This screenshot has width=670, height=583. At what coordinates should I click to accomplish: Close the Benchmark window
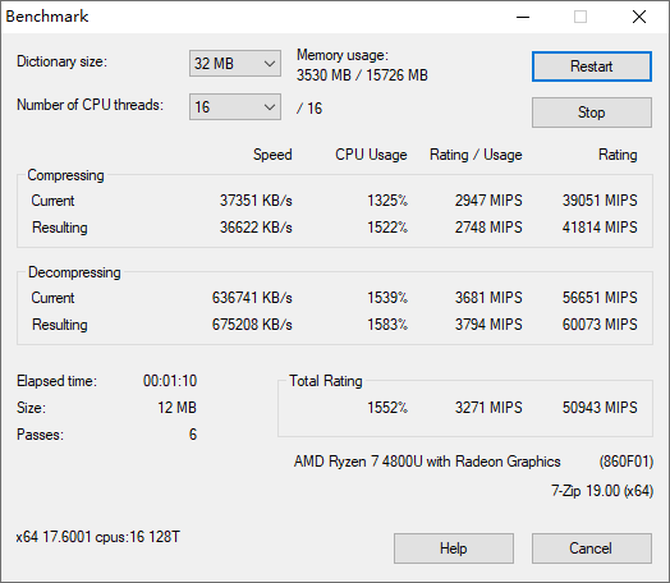638,17
